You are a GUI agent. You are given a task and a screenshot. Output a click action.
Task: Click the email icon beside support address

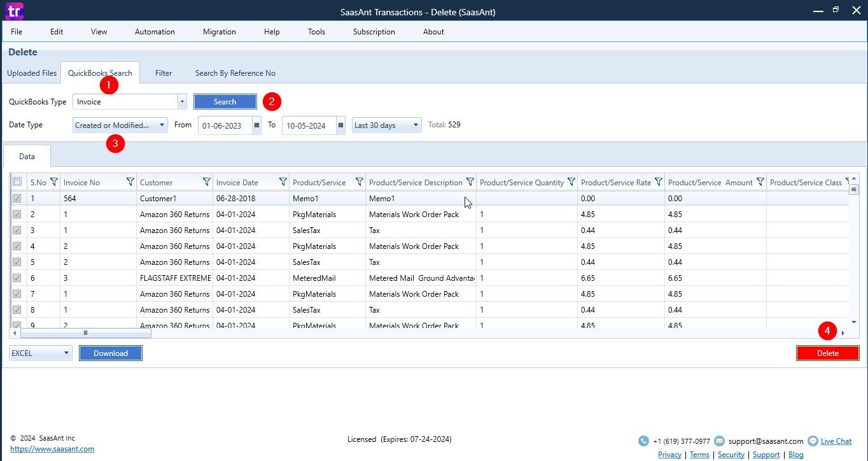coord(719,441)
